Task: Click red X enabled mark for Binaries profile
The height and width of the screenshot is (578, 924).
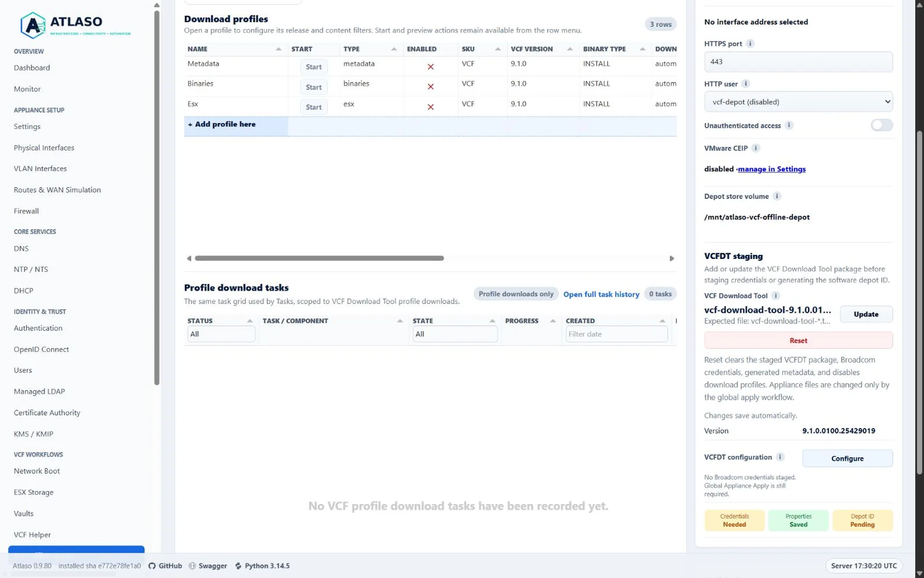Action: (x=430, y=87)
